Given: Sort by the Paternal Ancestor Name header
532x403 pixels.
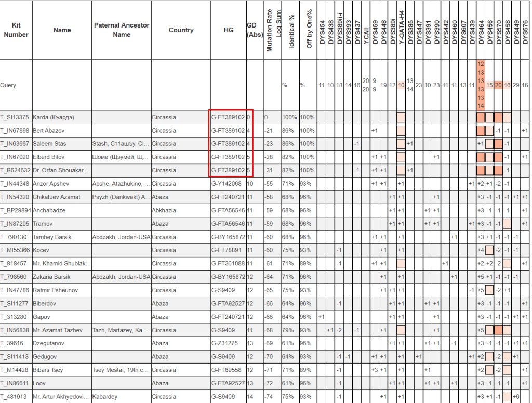Looking at the screenshot, I should pyautogui.click(x=122, y=30).
